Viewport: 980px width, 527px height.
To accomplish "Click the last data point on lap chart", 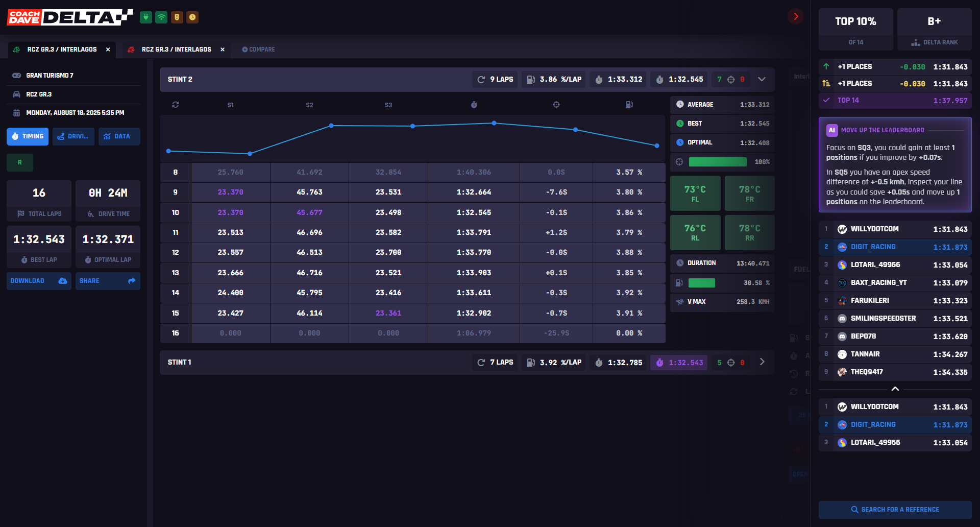I will [657, 146].
